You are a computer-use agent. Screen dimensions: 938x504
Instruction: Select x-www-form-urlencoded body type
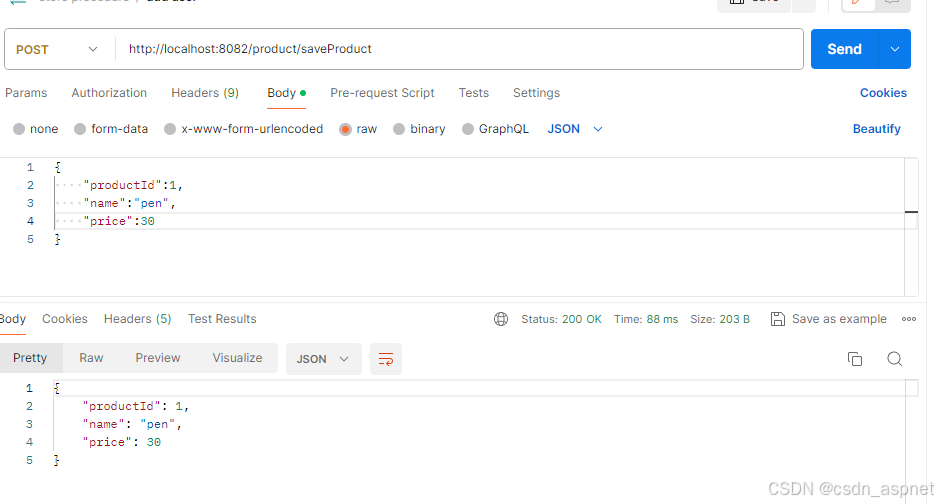pos(243,129)
